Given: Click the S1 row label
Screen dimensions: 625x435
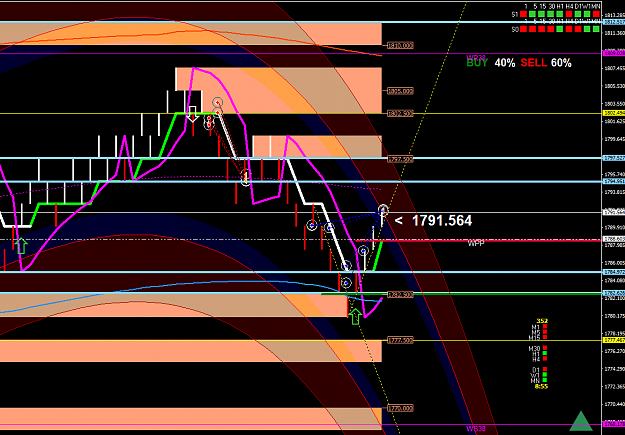Looking at the screenshot, I should click(x=515, y=14).
